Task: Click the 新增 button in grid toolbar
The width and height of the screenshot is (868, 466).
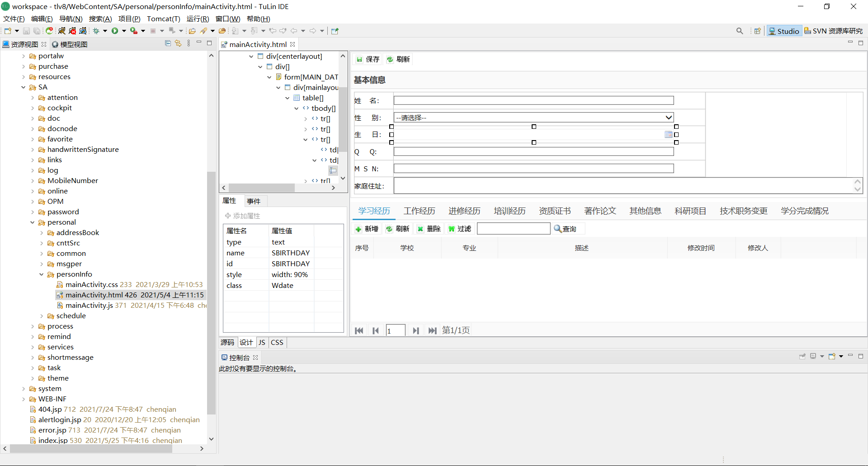Action: (367, 229)
